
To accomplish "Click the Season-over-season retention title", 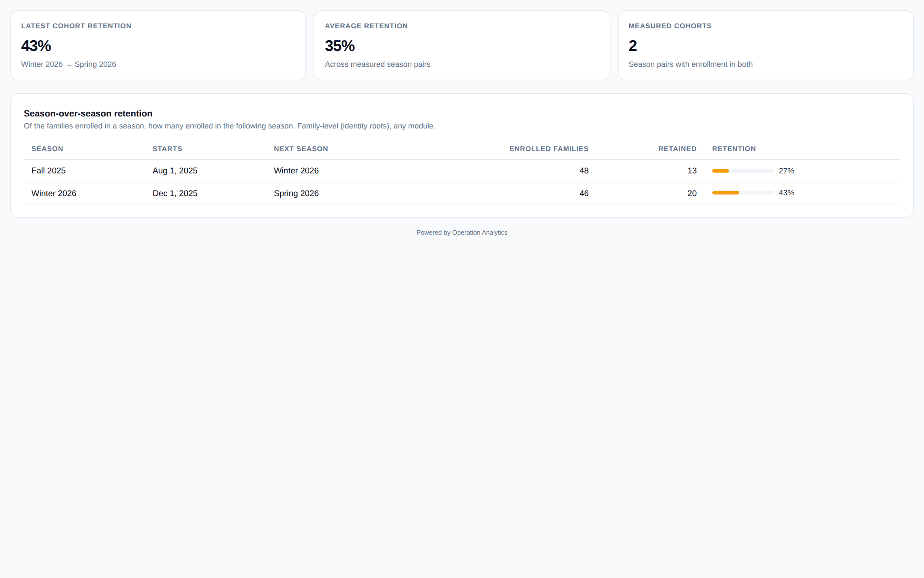I will coord(88,113).
